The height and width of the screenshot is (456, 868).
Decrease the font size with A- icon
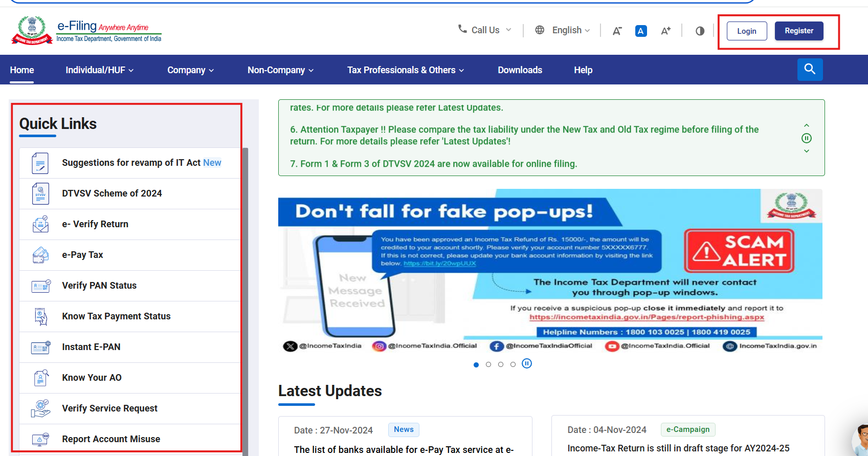coord(617,31)
